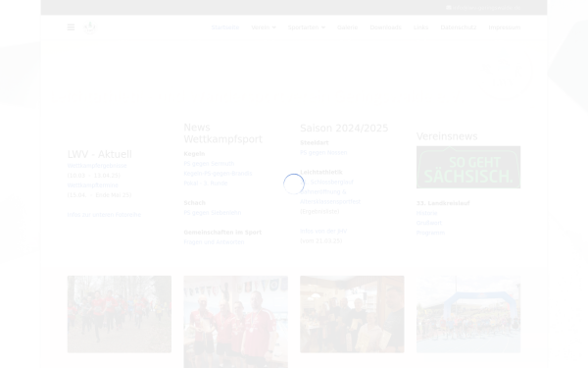Click the 33. Landkreislauf subheading
Screen dimensions: 588x368
pos(443,203)
